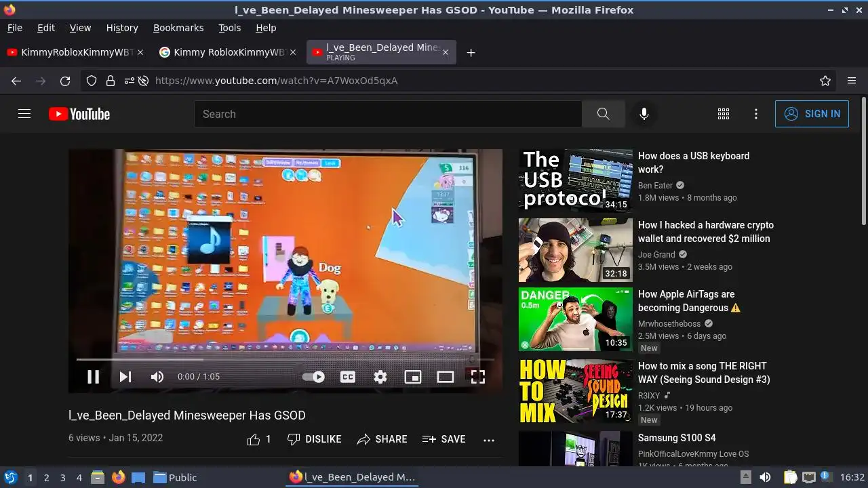Open the clipboard tray icon

tap(790, 477)
